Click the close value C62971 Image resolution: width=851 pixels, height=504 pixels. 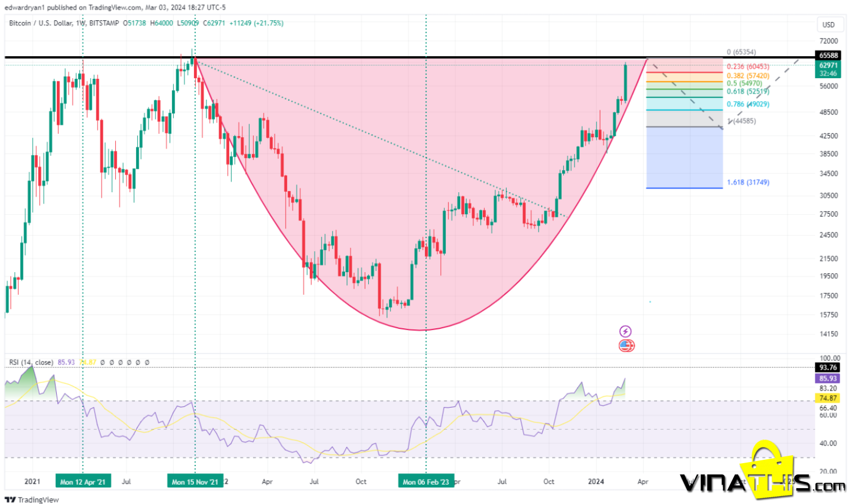pyautogui.click(x=214, y=23)
